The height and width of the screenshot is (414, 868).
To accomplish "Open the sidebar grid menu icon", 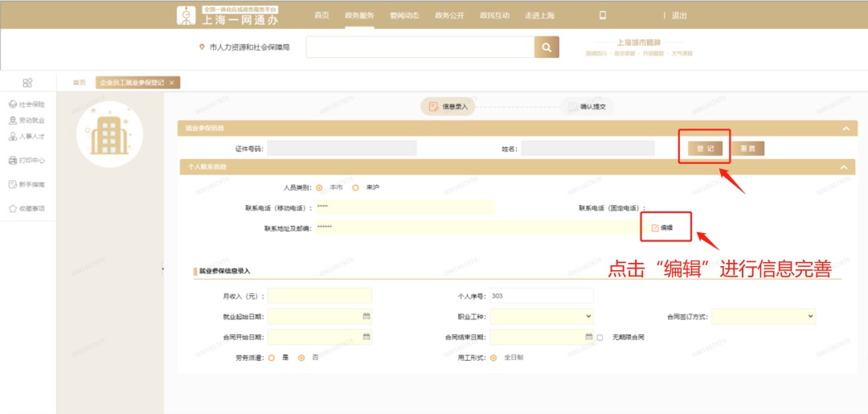I will click(27, 82).
